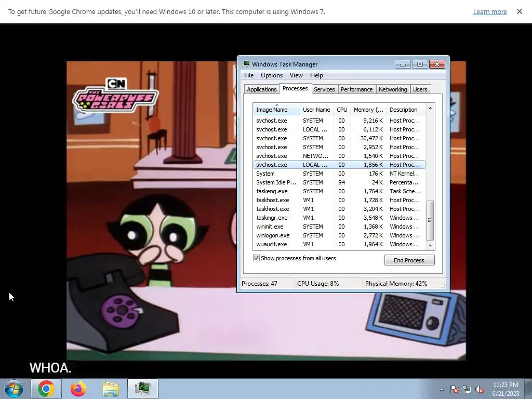
Task: Switch to the Performance tab
Action: tap(356, 89)
